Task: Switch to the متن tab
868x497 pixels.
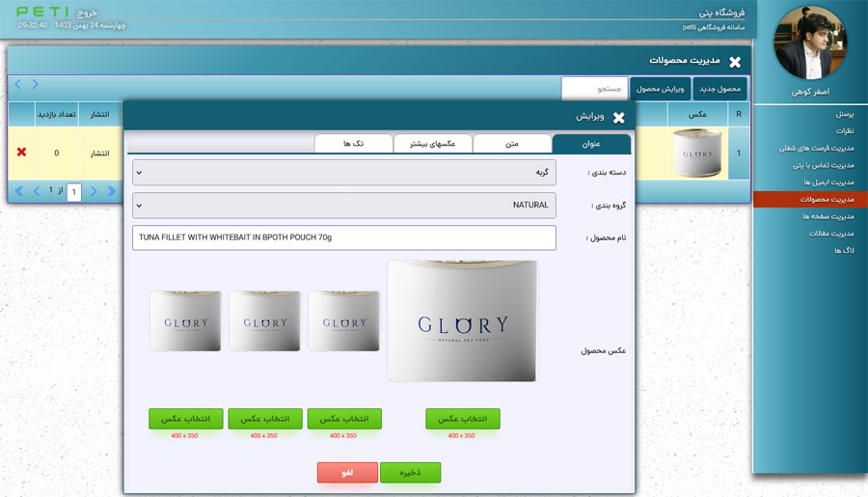Action: point(512,144)
